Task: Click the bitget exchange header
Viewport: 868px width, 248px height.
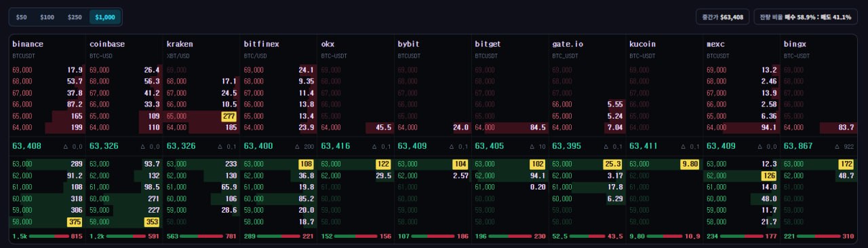Action: [x=488, y=44]
